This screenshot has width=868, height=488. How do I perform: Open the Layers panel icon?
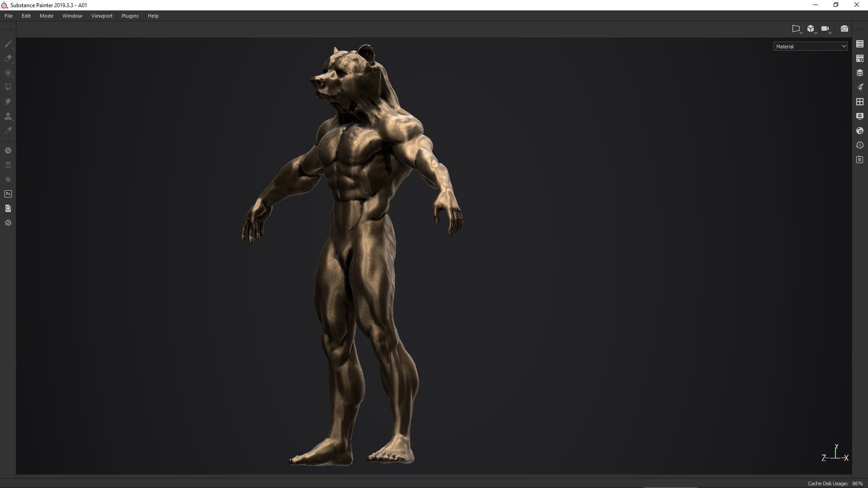860,73
